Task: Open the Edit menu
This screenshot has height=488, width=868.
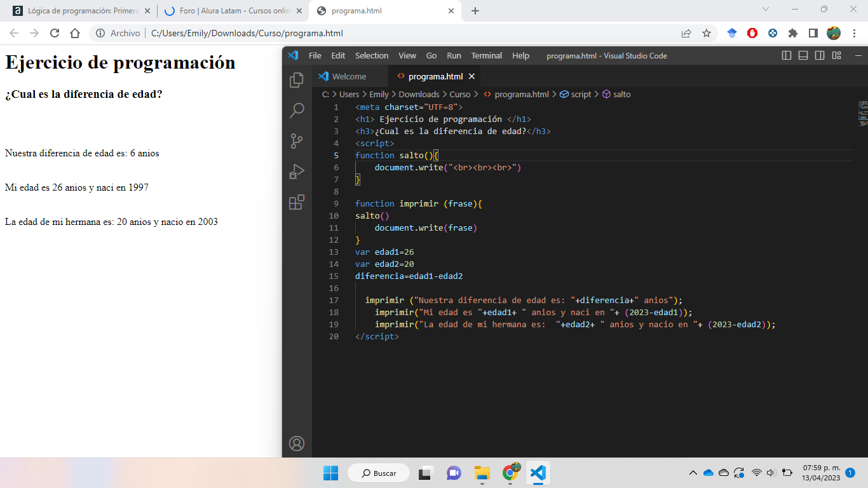Action: point(338,55)
